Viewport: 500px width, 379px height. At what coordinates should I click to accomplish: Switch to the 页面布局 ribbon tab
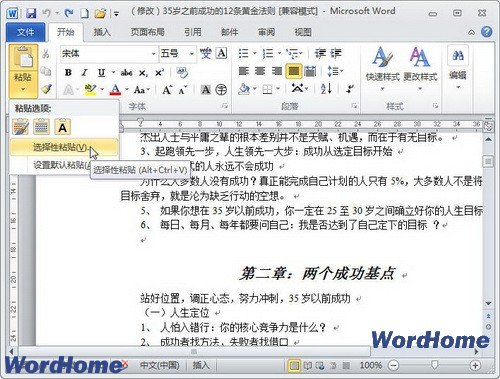pyautogui.click(x=148, y=32)
